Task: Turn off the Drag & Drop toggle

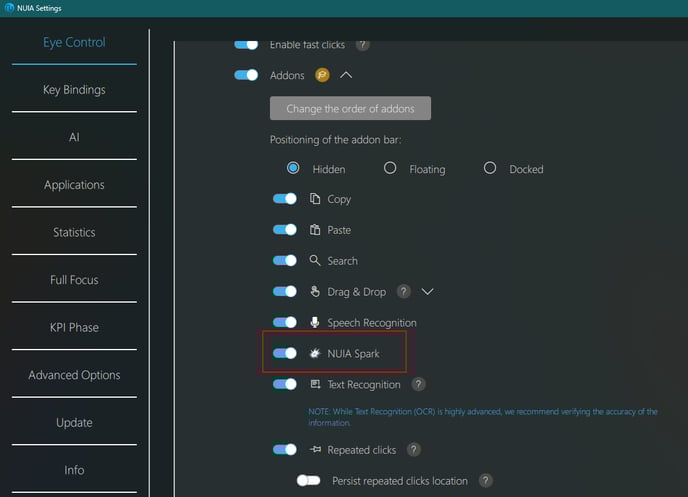Action: click(285, 291)
